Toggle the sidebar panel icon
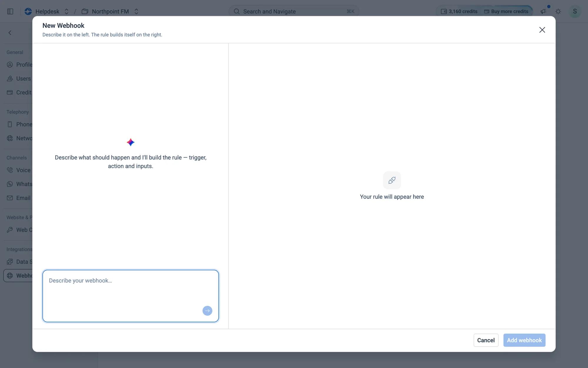The image size is (588, 368). coord(10,11)
